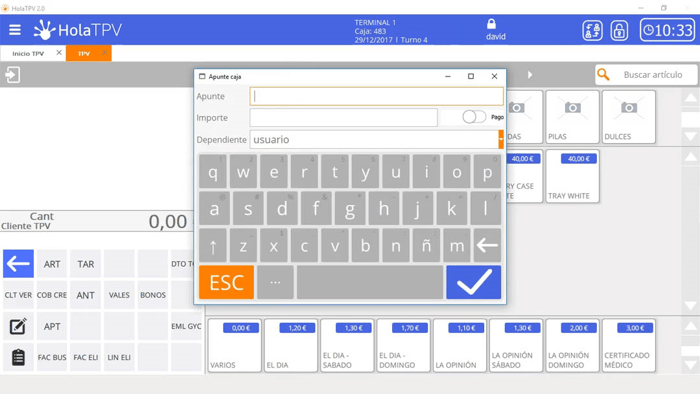Open the user switch icon in header

click(x=592, y=30)
